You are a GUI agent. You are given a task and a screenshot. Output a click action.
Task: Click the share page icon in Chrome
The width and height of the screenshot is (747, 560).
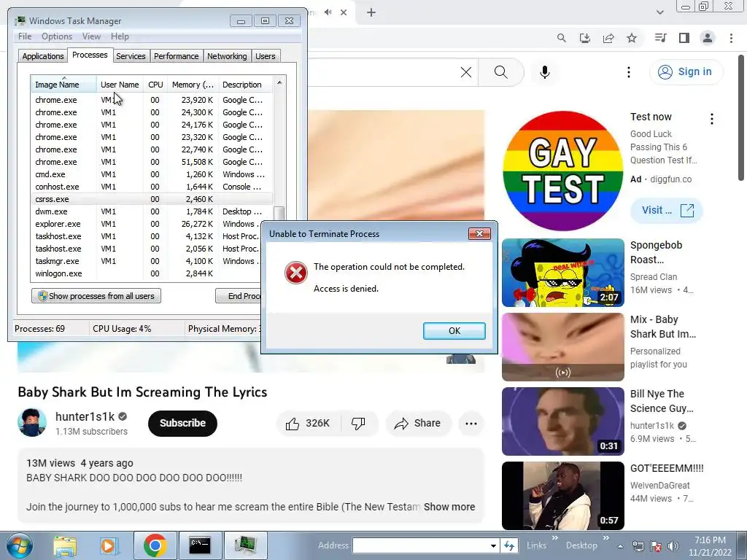608,38
